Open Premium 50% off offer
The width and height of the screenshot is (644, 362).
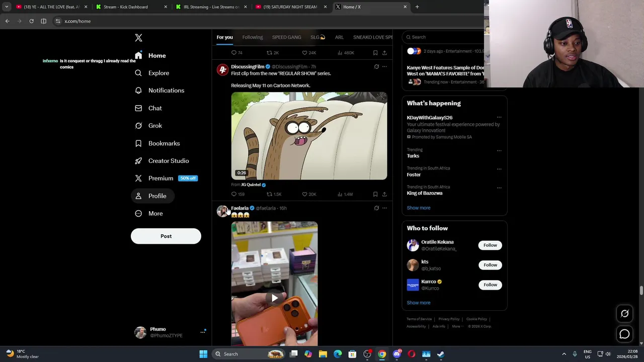166,178
